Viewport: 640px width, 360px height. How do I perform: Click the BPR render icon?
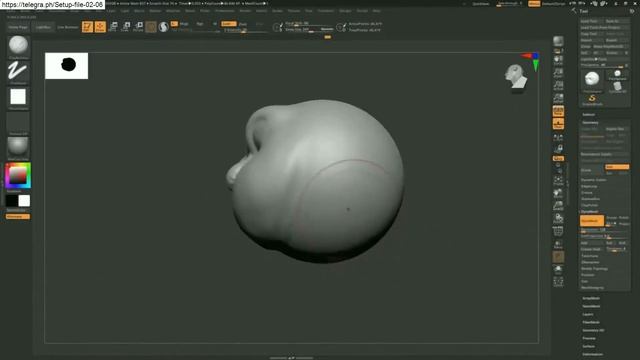point(558,41)
